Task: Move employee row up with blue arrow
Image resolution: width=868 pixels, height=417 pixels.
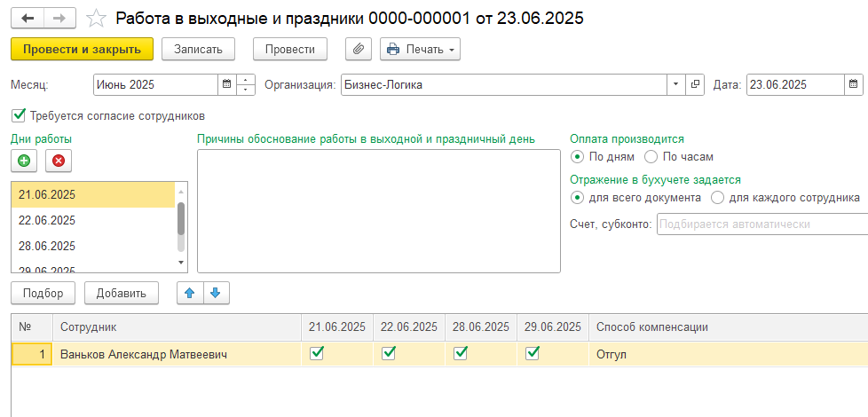Action: (190, 293)
